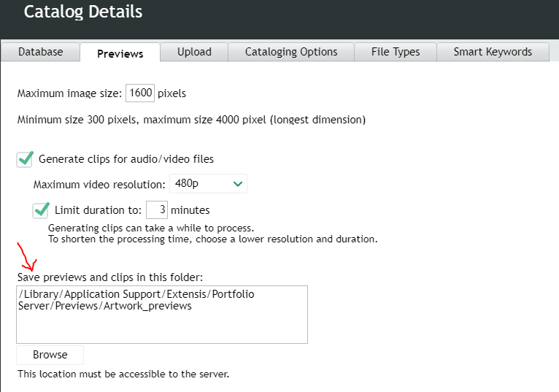Viewport: 559px width, 392px height.
Task: Disable the Generate clips for audio/video checkbox
Action: 26,159
